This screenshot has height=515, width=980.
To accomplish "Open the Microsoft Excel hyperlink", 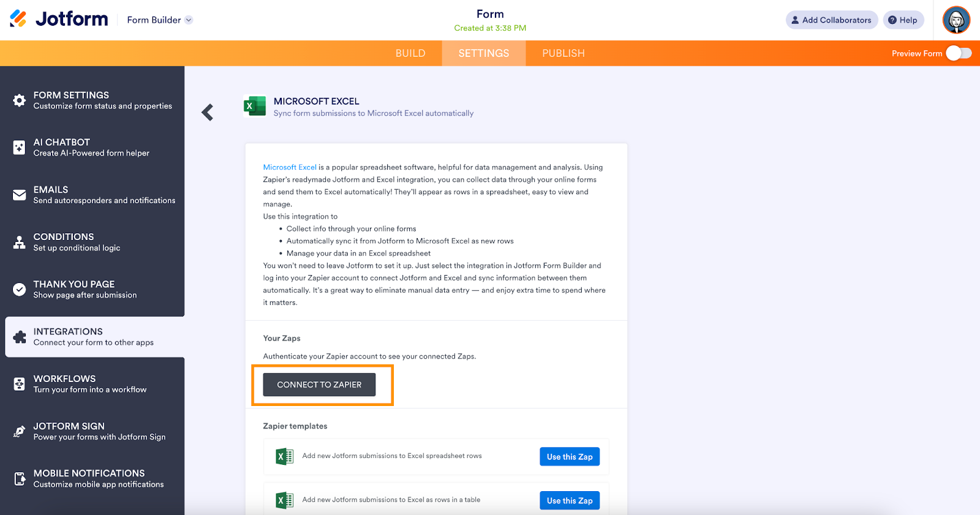I will (x=290, y=167).
